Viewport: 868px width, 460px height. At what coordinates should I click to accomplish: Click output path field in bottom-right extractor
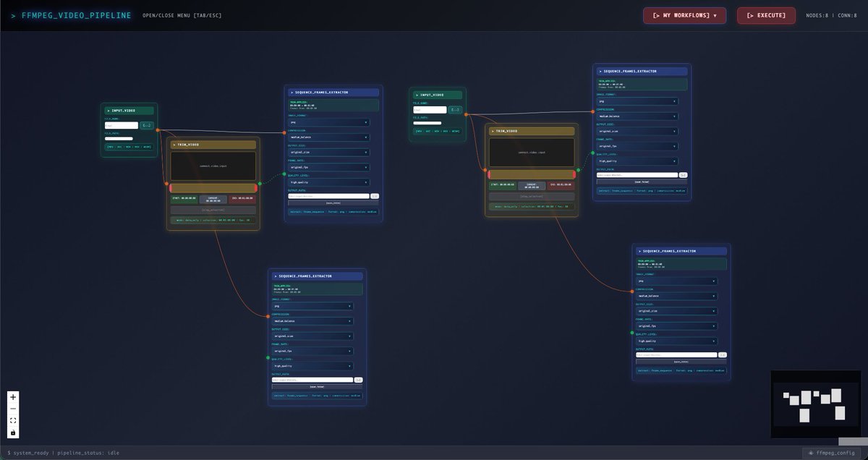(x=676, y=354)
